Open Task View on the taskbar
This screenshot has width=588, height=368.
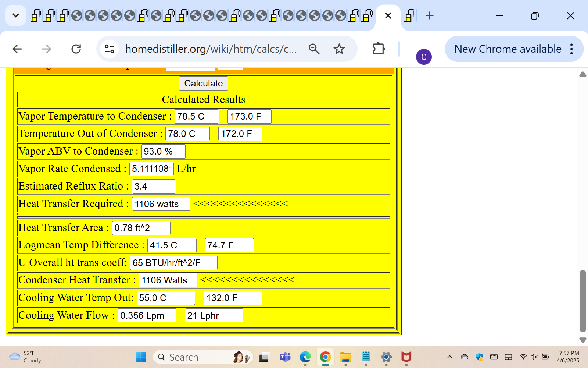pyautogui.click(x=264, y=357)
